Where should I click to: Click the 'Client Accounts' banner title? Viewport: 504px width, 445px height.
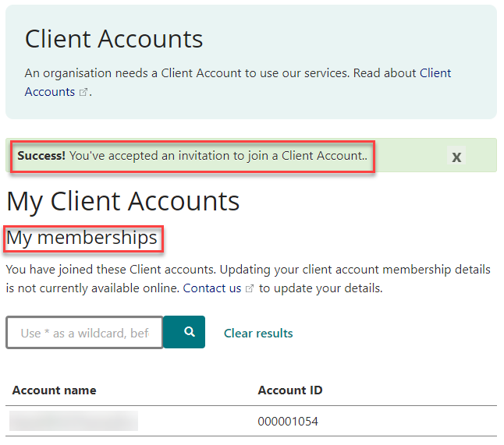pos(114,39)
